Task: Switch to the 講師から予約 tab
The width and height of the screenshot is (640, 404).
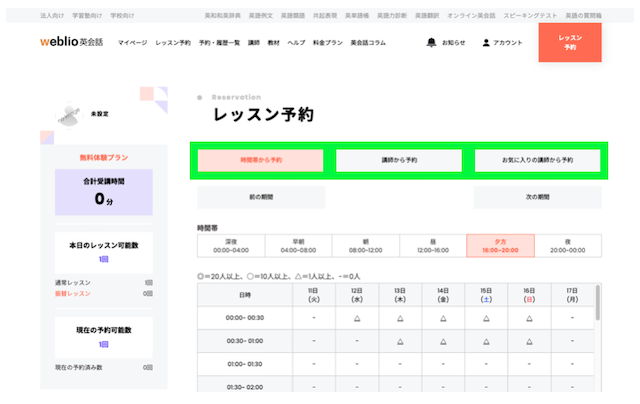Action: [399, 160]
